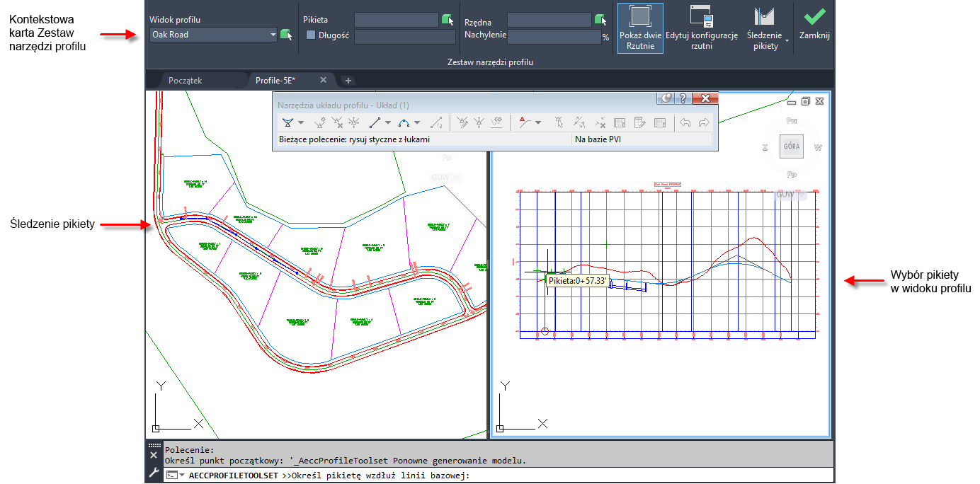Click the edit PVI pencil tool
980x484 pixels.
(x=463, y=122)
